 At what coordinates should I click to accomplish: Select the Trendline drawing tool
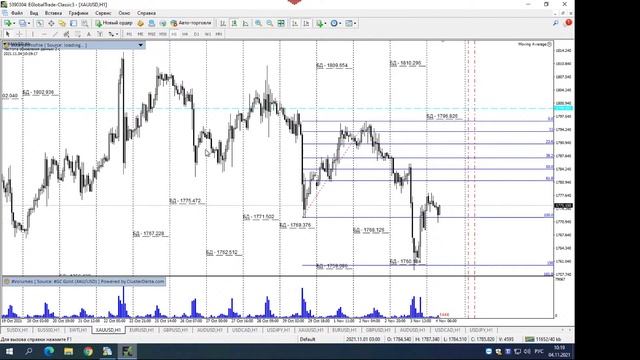tap(55, 34)
